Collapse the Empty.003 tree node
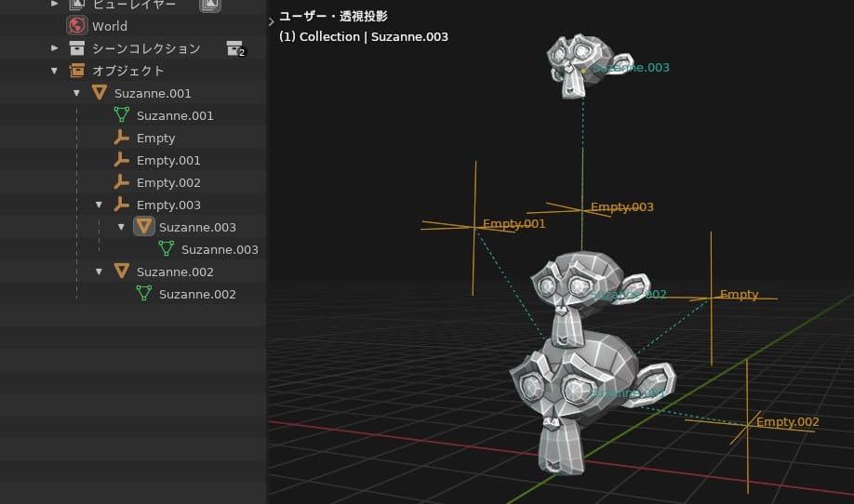 point(99,205)
